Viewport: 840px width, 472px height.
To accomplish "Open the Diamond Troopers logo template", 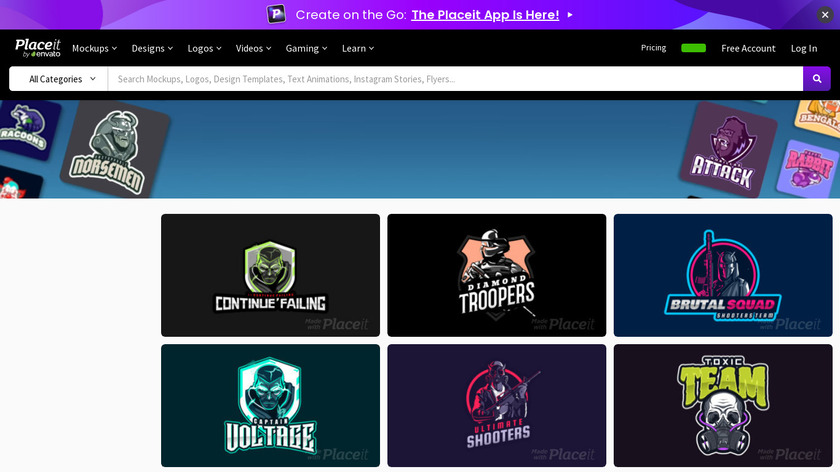I will coord(497,275).
